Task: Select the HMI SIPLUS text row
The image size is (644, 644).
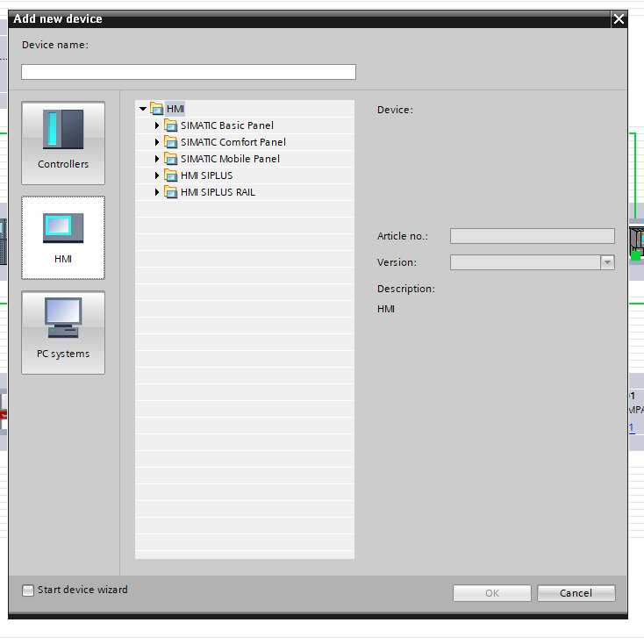Action: [x=206, y=175]
